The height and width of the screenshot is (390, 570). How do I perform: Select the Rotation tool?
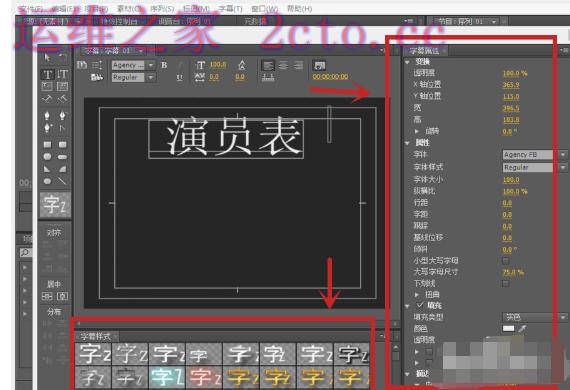[x=63, y=57]
